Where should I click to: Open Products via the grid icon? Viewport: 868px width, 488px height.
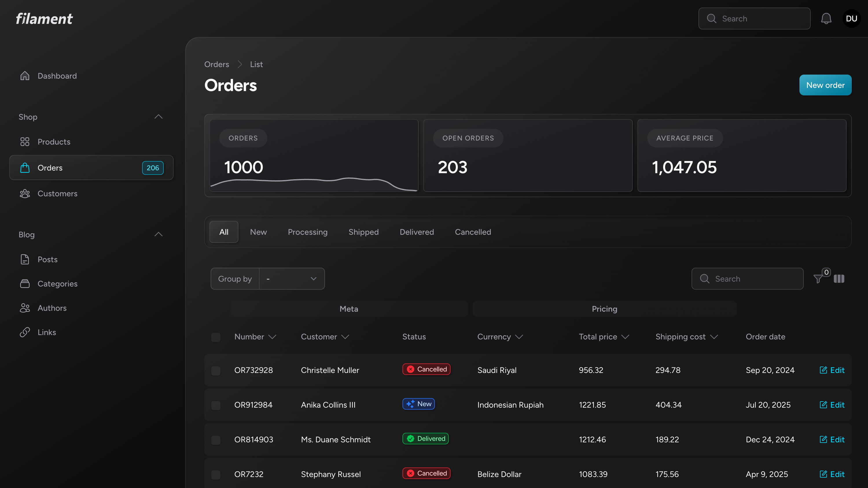click(25, 142)
